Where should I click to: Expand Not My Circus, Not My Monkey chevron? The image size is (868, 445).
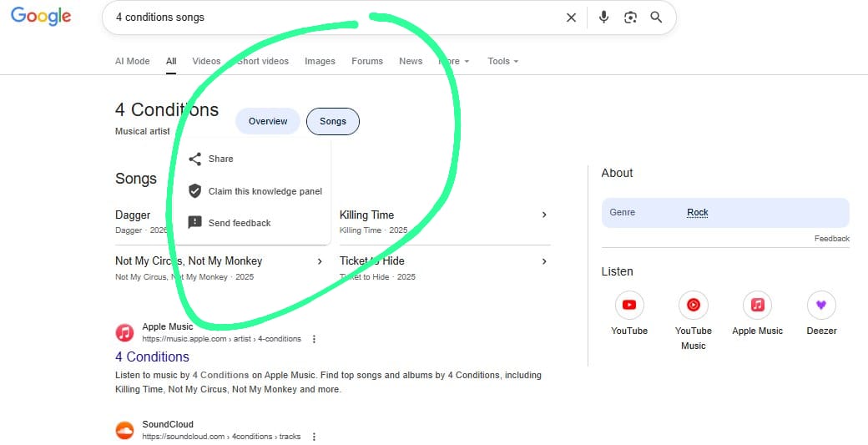pos(320,261)
